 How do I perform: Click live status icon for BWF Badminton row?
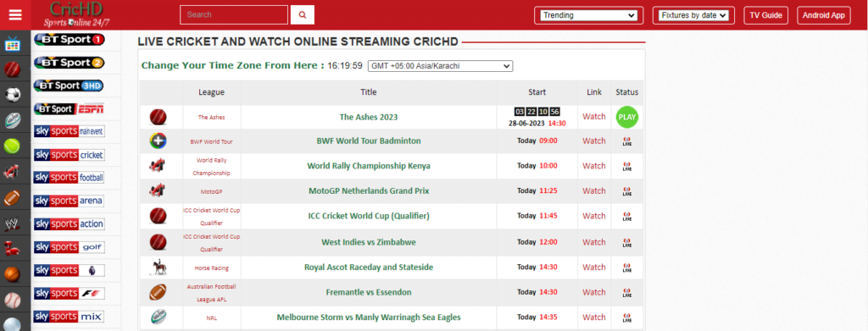pos(626,141)
